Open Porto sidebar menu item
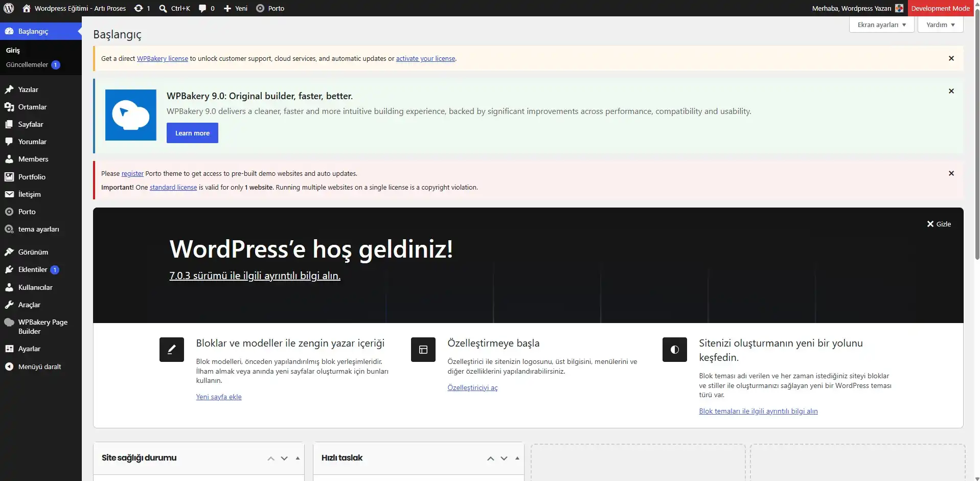The image size is (980, 481). 41,212
